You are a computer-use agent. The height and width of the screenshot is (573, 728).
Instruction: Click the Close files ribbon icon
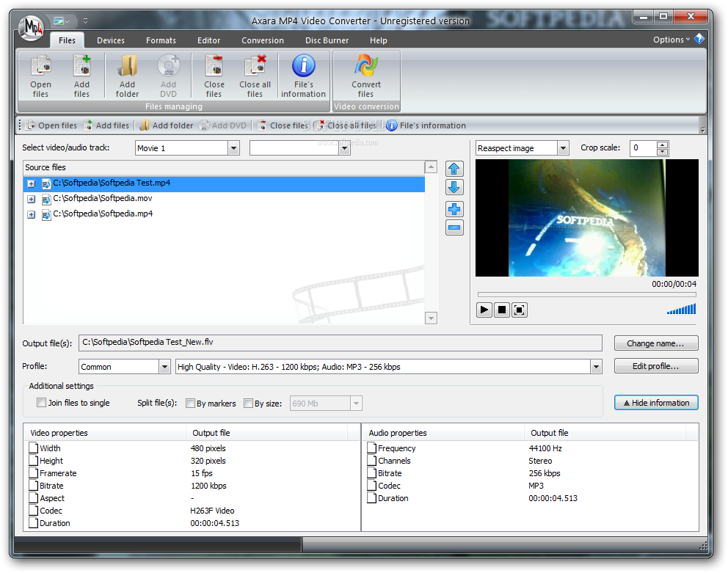[214, 76]
